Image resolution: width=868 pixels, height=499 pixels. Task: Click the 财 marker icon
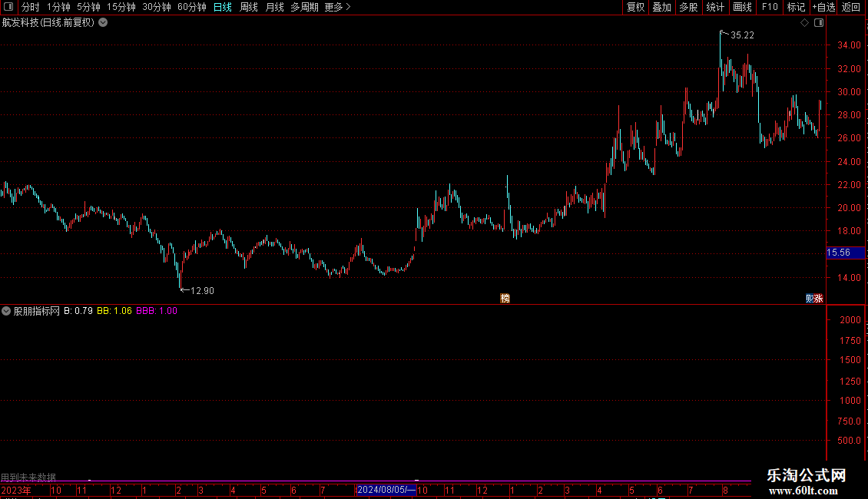click(810, 298)
